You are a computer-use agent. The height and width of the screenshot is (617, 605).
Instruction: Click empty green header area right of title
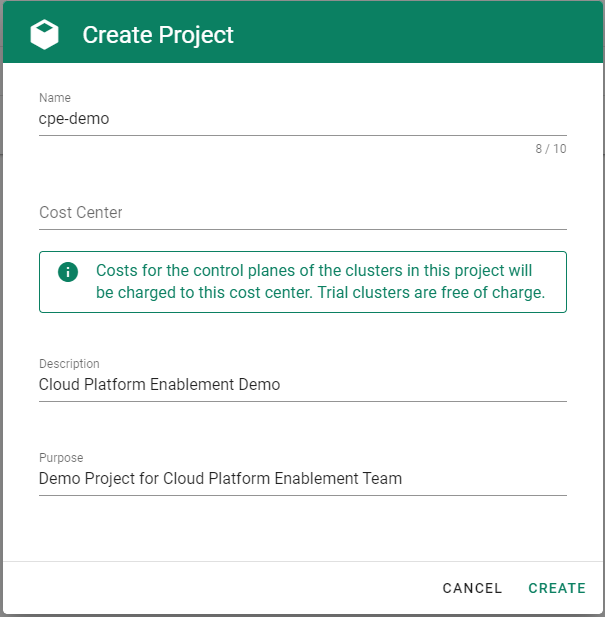coord(420,35)
